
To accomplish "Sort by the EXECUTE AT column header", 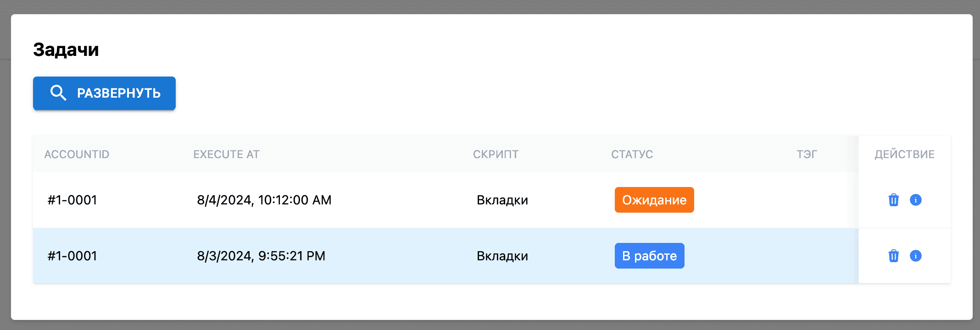I will 227,154.
